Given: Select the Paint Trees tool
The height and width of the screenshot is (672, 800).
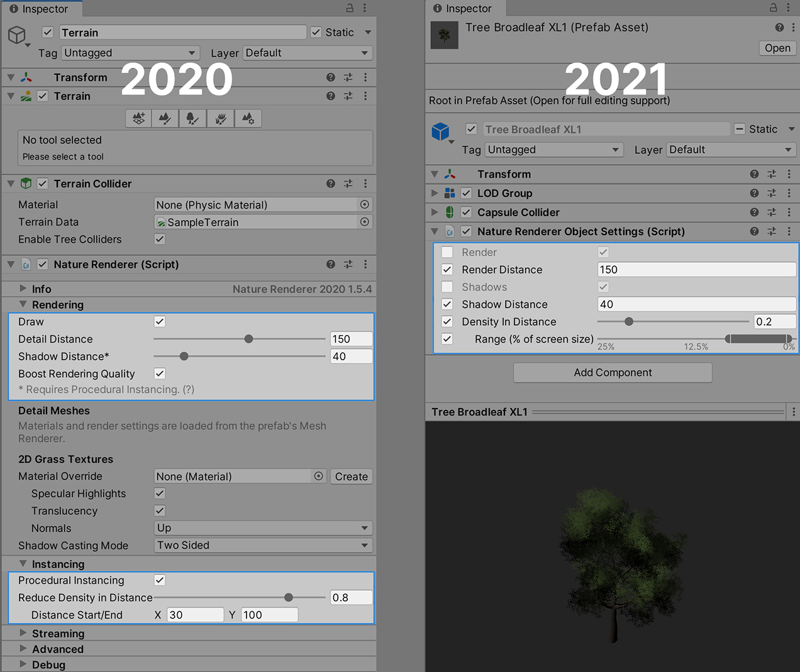Looking at the screenshot, I should click(193, 118).
